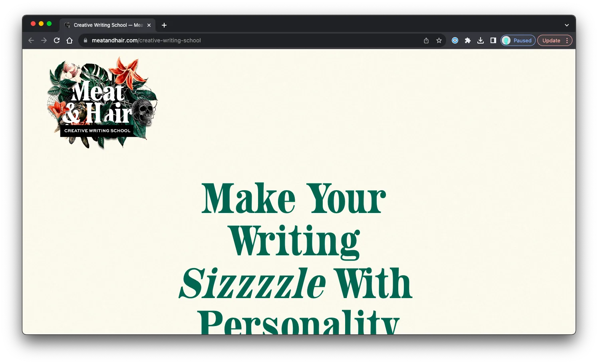Close the browser window with red button
598x364 pixels.
tap(33, 24)
